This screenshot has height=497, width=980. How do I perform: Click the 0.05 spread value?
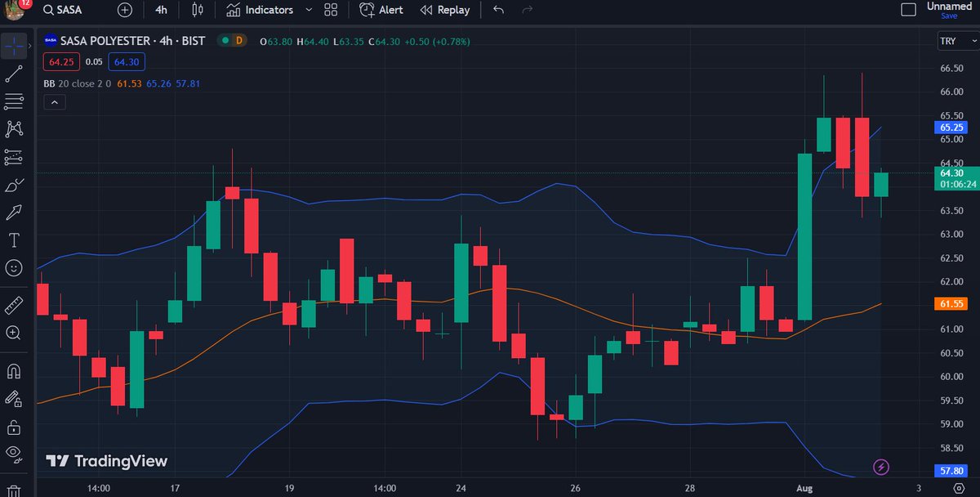pyautogui.click(x=94, y=61)
